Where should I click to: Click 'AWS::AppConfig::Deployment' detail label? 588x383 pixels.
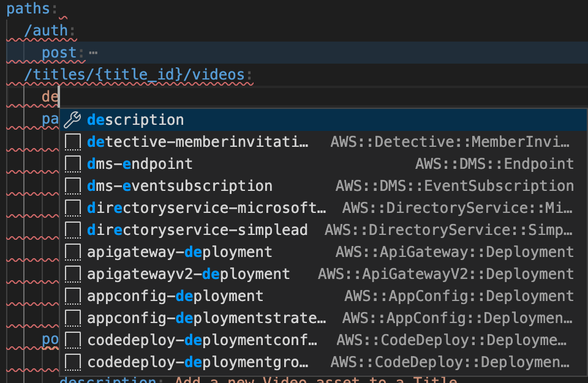pos(459,296)
